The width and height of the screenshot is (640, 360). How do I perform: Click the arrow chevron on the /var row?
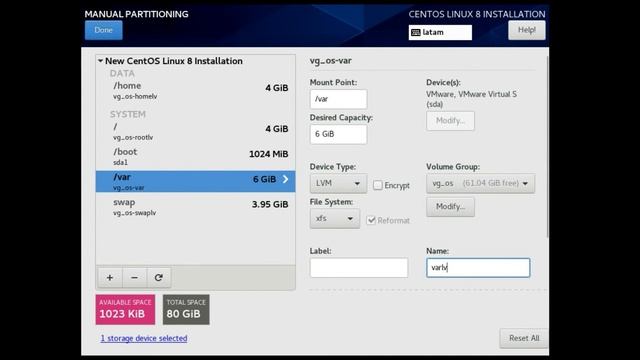[285, 179]
